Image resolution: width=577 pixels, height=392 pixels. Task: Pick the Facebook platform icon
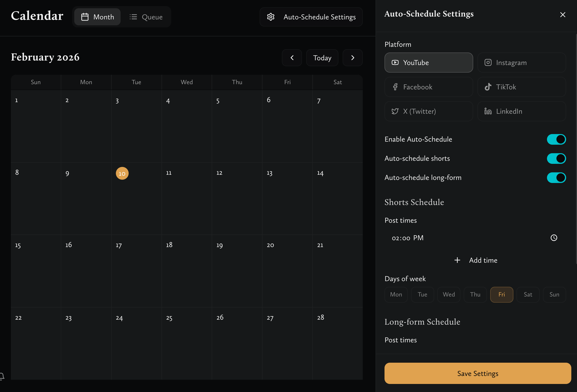click(x=395, y=87)
